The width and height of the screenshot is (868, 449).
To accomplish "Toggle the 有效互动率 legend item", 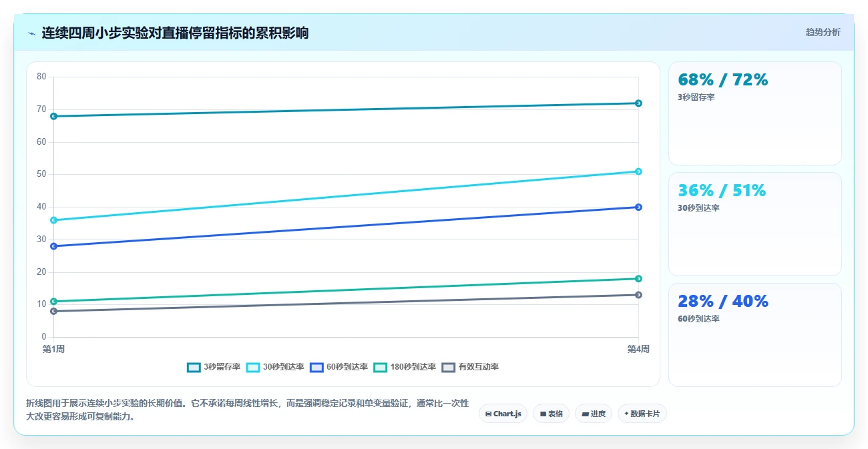I will coord(471,367).
